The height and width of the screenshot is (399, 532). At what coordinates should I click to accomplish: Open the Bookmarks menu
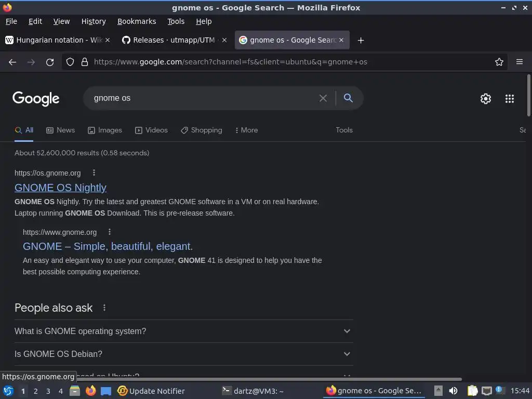click(x=137, y=21)
